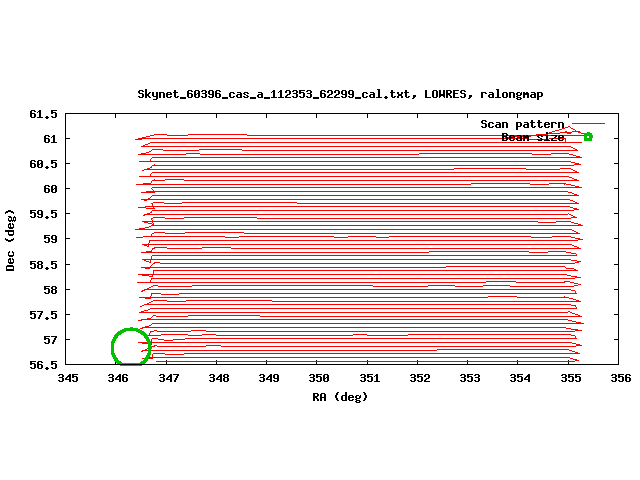Click the 353 tick label on RA axis
This screenshot has height=480, width=640.
pyautogui.click(x=470, y=378)
